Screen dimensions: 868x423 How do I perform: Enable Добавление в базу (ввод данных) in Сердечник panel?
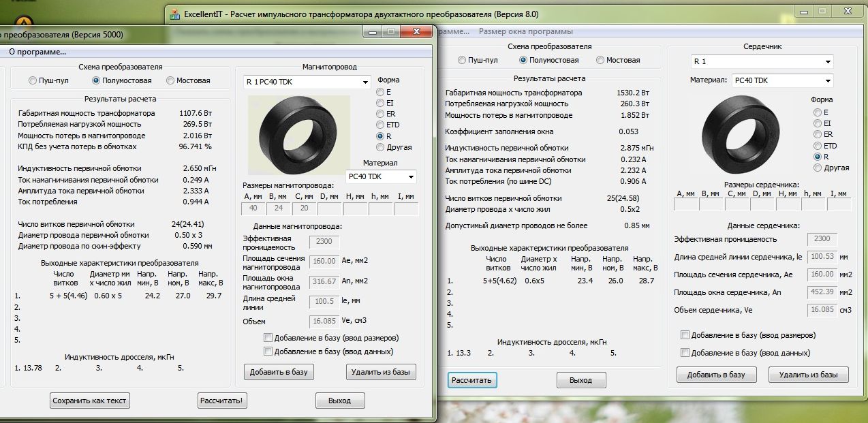pos(685,353)
